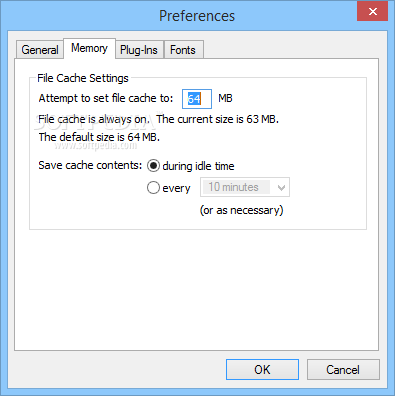Image resolution: width=395 pixels, height=396 pixels.
Task: Cancel the Preferences dialog
Action: pos(343,369)
